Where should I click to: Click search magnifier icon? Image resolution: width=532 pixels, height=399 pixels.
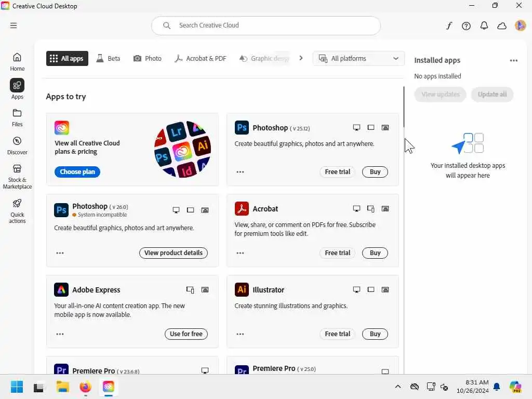(167, 25)
